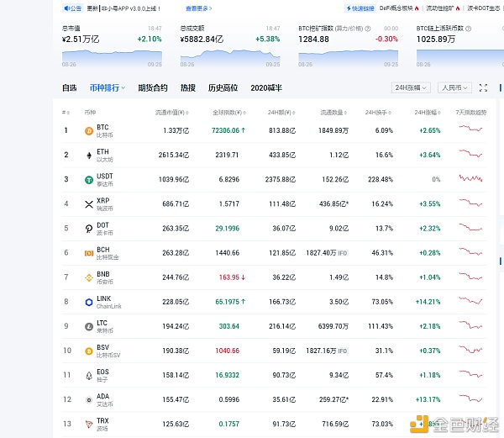The image size is (504, 438).
Task: Click the BCH Bitcoin Cash icon
Action: (89, 253)
